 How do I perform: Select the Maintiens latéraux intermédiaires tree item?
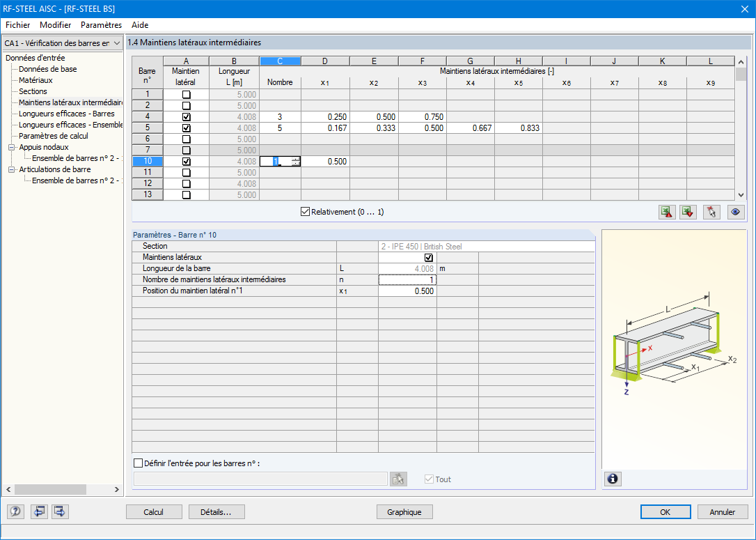(70, 102)
